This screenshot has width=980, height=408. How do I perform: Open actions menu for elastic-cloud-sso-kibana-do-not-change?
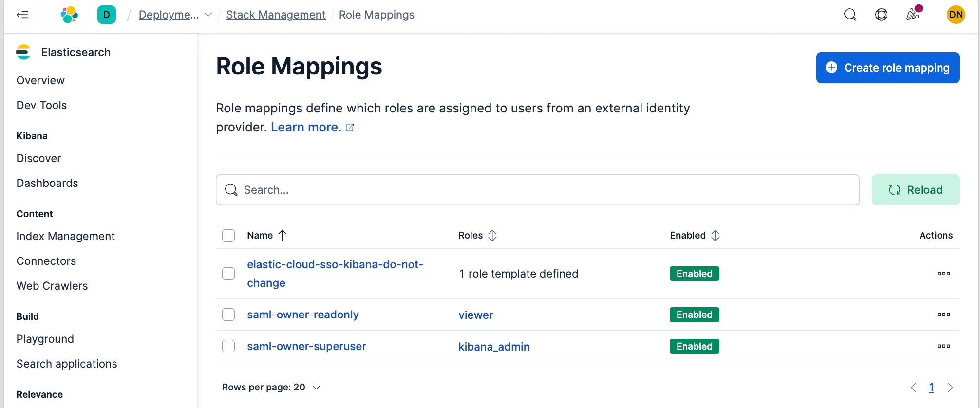point(943,274)
